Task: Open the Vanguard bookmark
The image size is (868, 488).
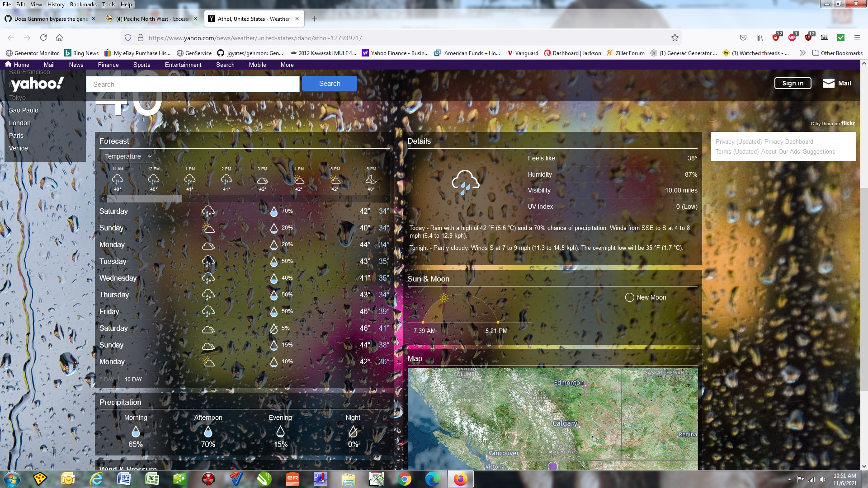Action: click(523, 53)
